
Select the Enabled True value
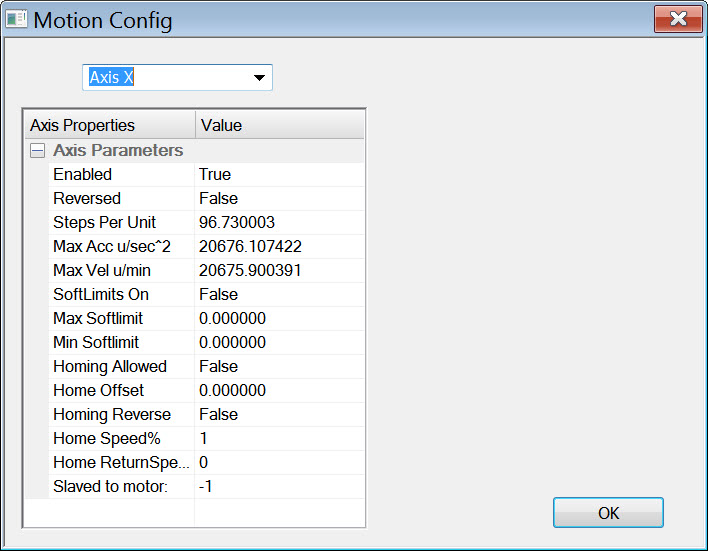click(x=279, y=174)
